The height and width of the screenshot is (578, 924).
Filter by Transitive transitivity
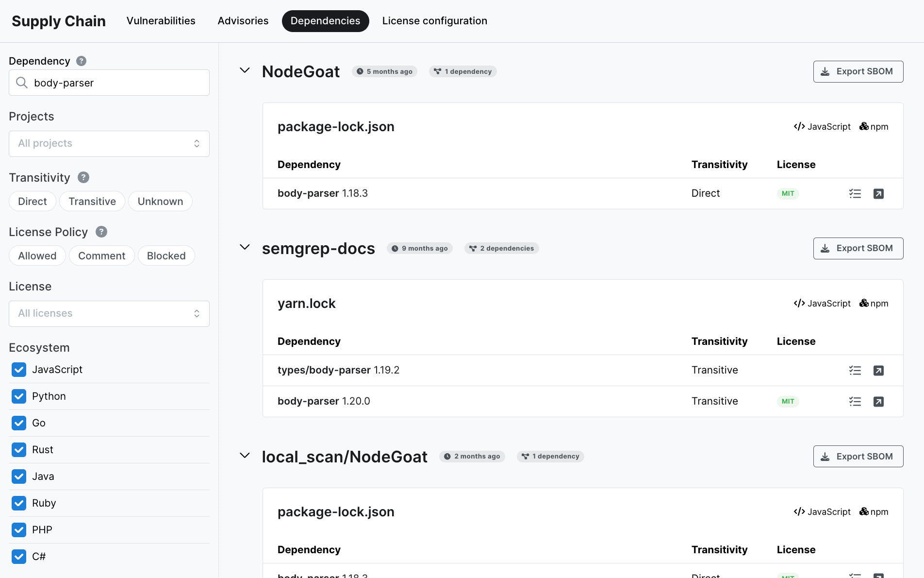click(x=92, y=202)
